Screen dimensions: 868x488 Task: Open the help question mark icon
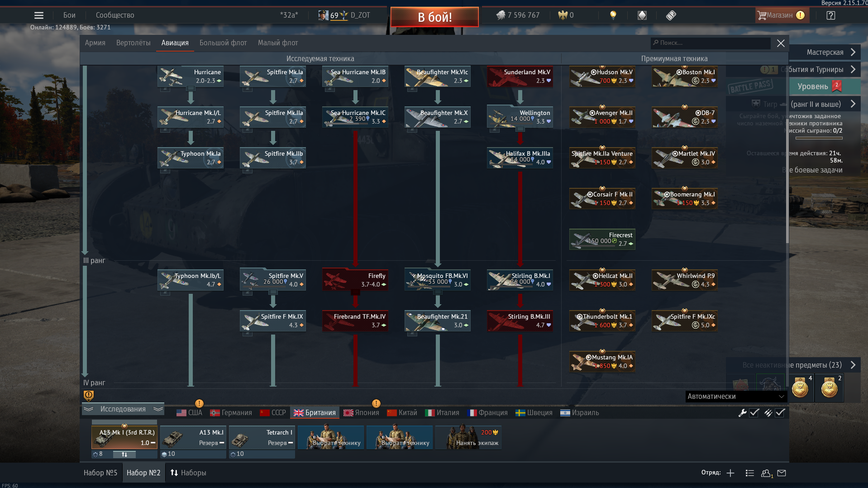click(830, 15)
